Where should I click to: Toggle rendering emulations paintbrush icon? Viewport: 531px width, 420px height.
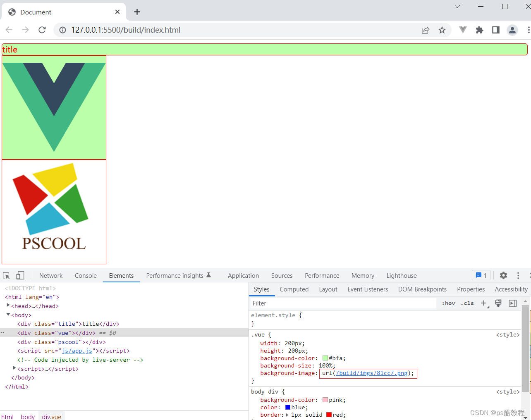tap(498, 303)
